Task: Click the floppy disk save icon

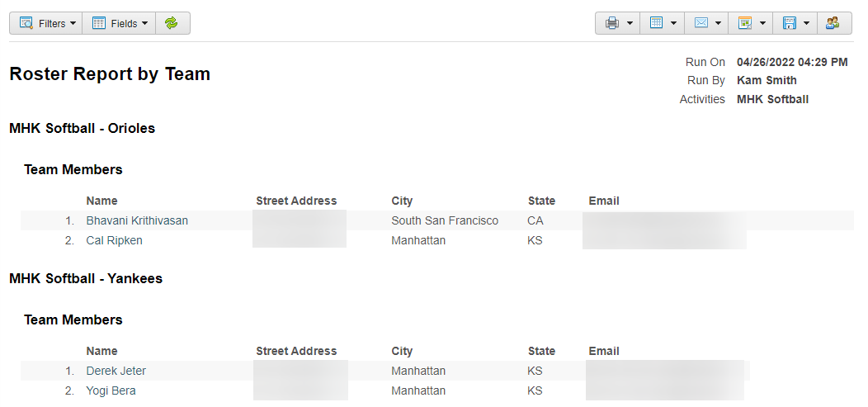Action: [x=789, y=23]
